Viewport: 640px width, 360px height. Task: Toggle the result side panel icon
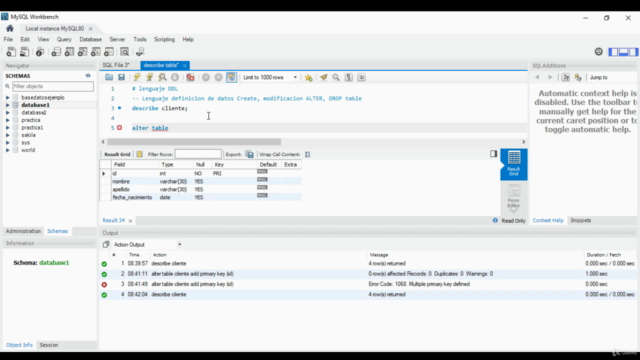[493, 154]
